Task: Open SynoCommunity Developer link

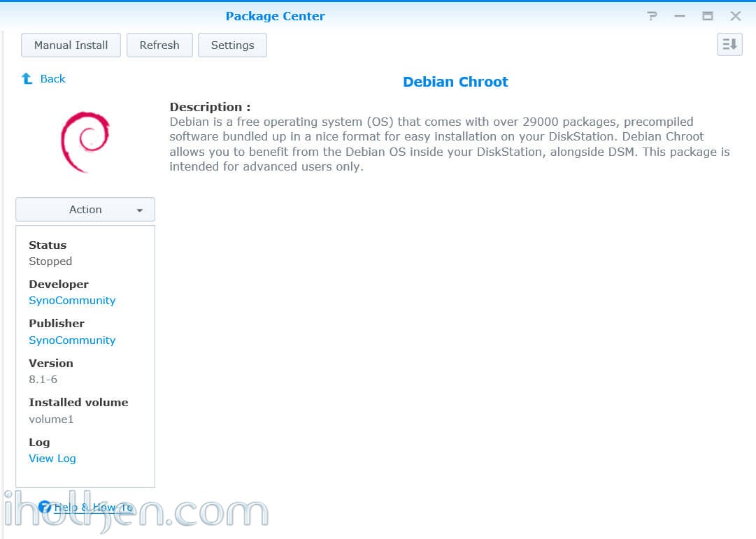Action: click(x=72, y=301)
